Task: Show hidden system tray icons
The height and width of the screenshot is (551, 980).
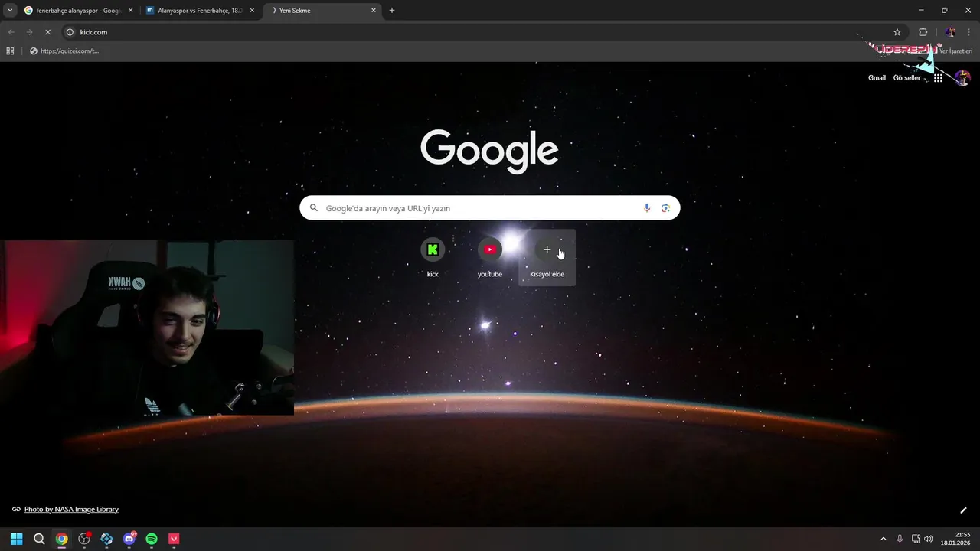Action: coord(883,539)
